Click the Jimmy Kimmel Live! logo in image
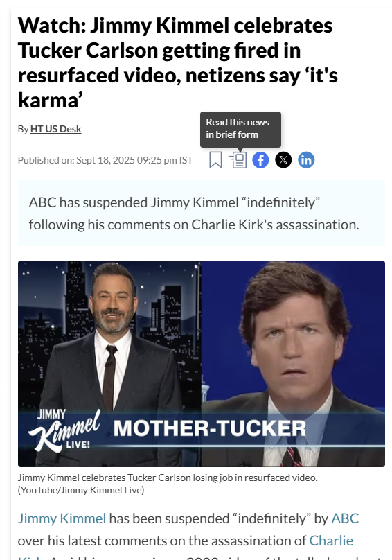Image resolution: width=392 pixels, height=560 pixels. click(x=64, y=430)
